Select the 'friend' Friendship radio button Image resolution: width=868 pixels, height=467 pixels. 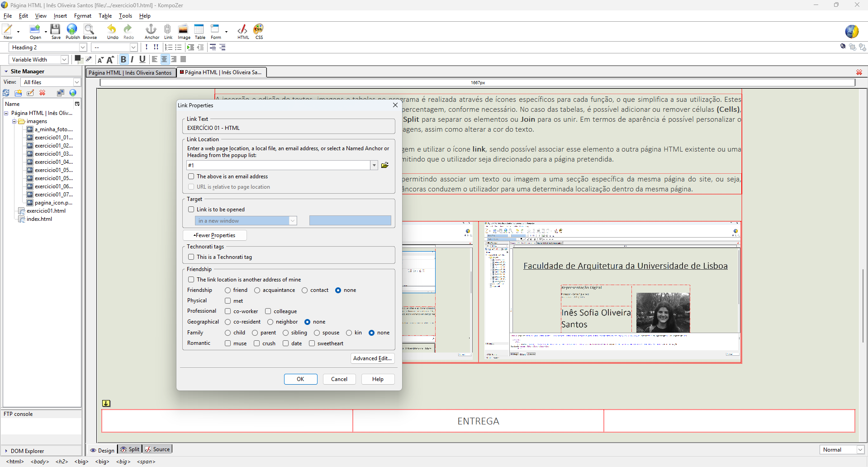228,291
